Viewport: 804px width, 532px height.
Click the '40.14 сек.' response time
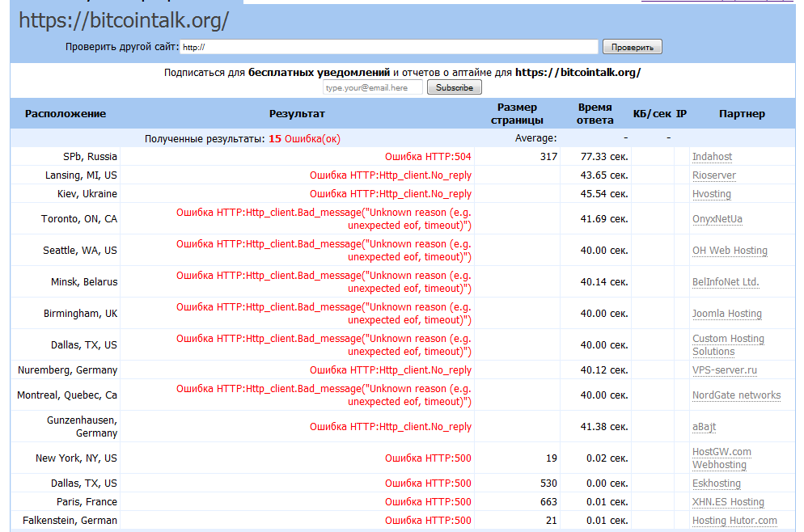point(604,281)
